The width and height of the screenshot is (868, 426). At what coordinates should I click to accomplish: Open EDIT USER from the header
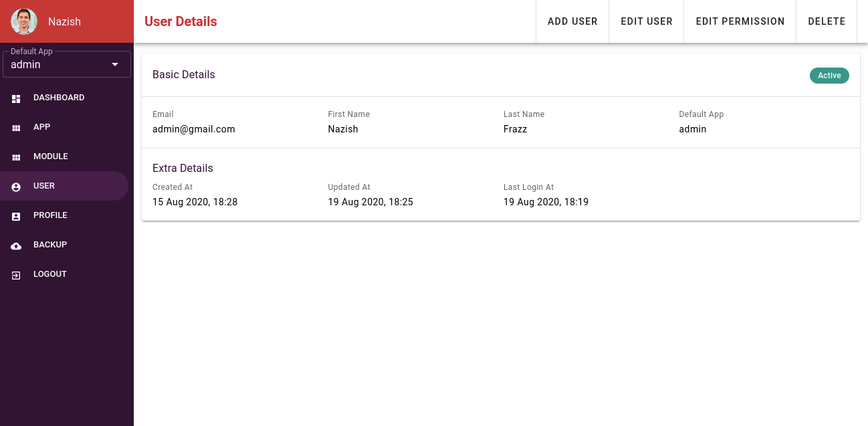point(646,21)
